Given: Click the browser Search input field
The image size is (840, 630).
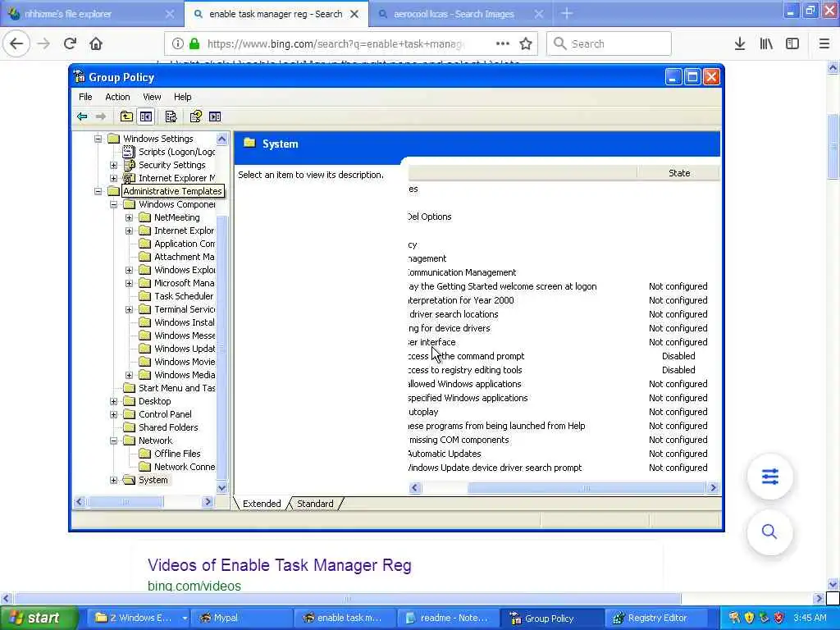Looking at the screenshot, I should (609, 43).
